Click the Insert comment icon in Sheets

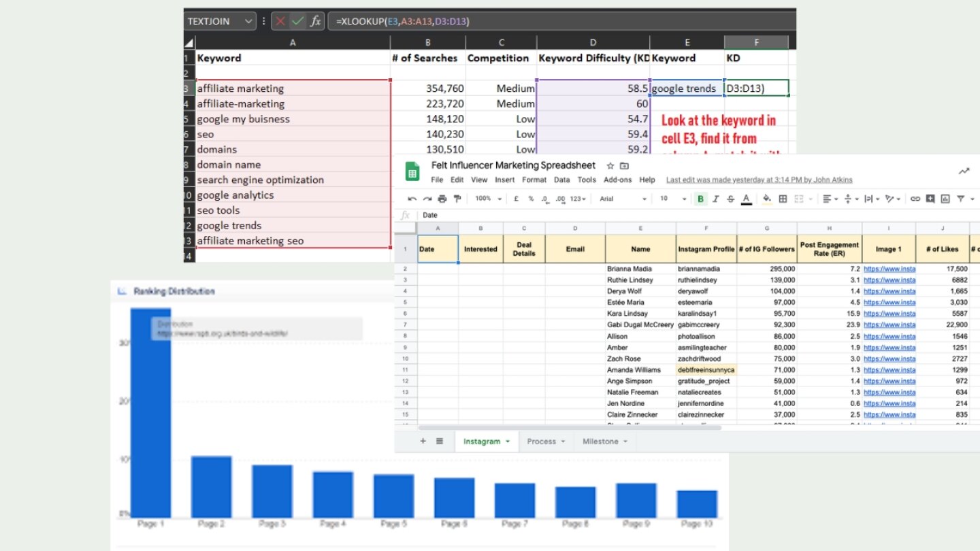930,199
